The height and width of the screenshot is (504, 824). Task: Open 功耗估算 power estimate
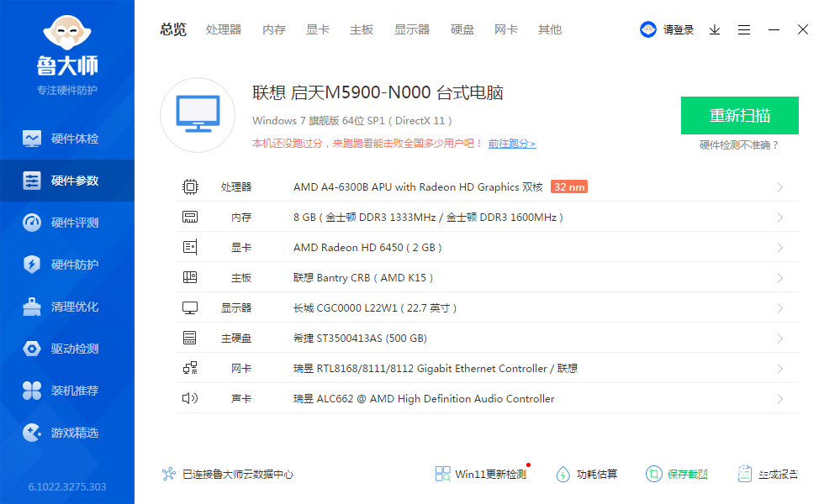pyautogui.click(x=587, y=474)
